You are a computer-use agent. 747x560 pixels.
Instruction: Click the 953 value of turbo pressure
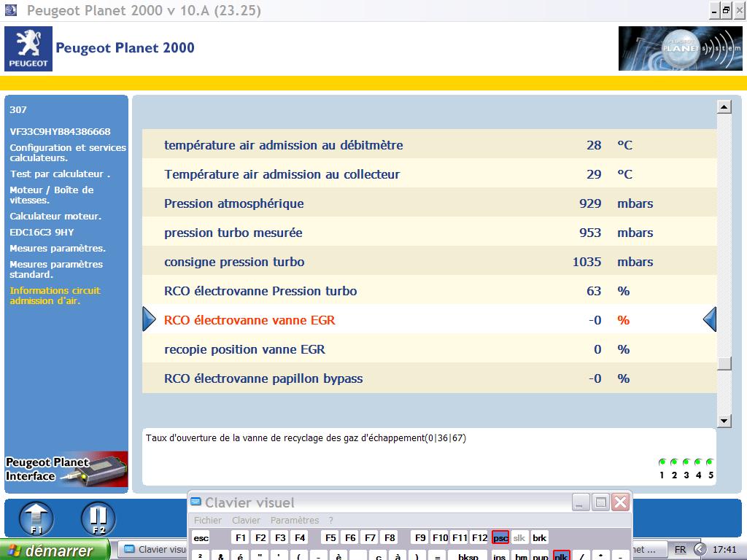click(x=590, y=233)
